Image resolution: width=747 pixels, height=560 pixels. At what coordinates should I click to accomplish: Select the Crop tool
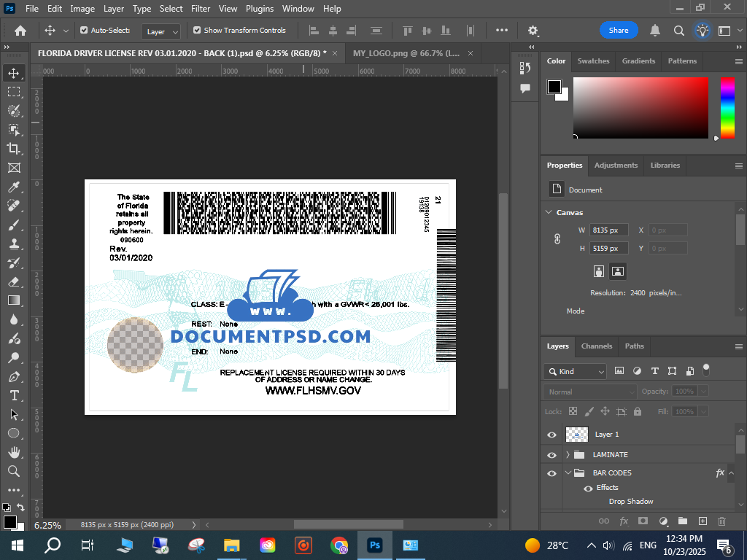(x=14, y=149)
